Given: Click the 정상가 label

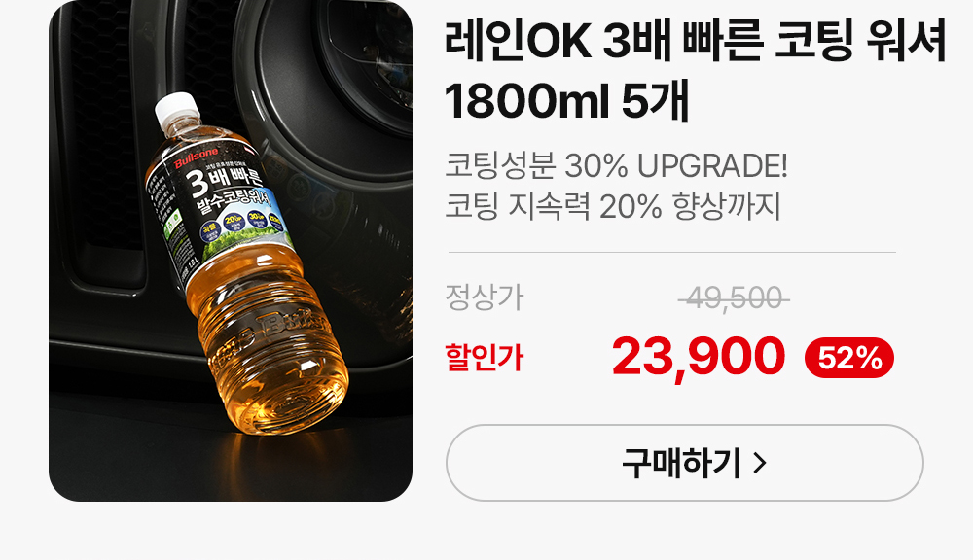Looking at the screenshot, I should (484, 297).
